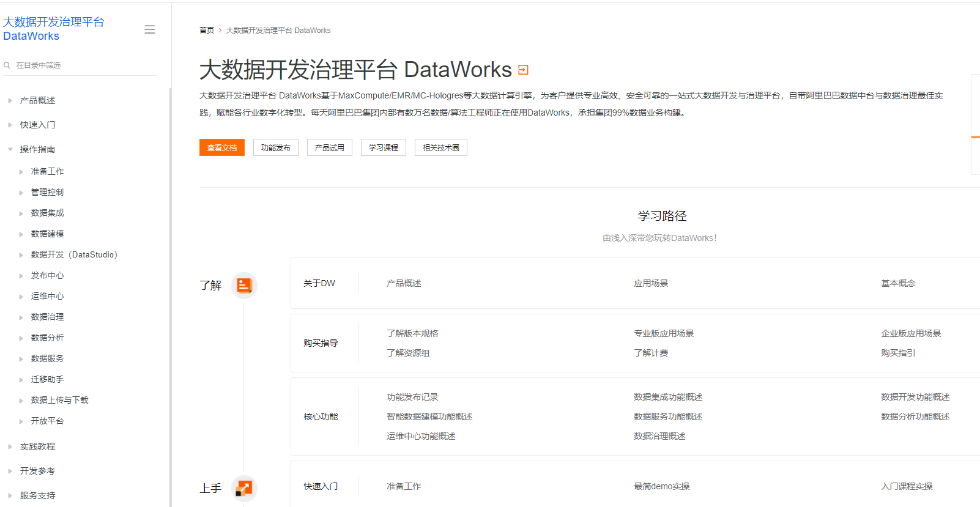Select 数据开发（DataStudio） tree item
980x507 pixels.
[x=74, y=254]
